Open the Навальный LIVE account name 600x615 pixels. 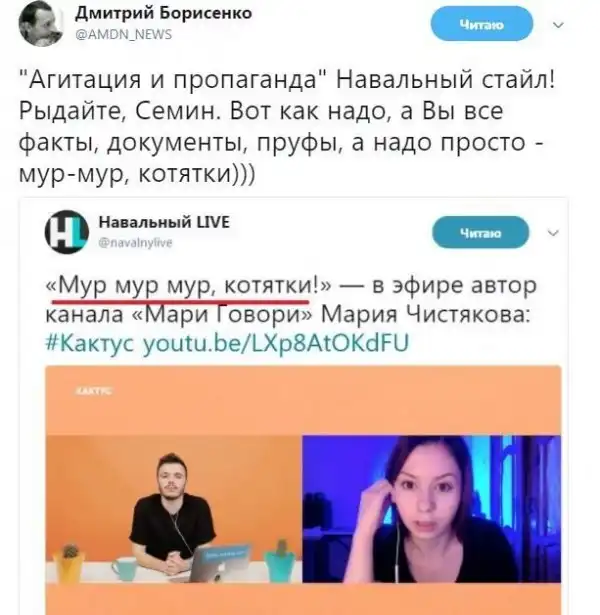[x=164, y=222]
